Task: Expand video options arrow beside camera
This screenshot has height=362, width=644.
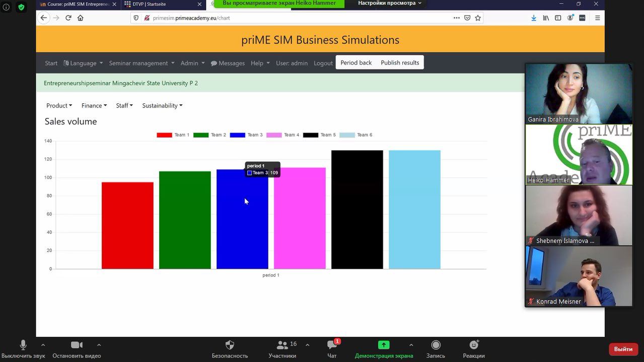Action: tap(99, 345)
